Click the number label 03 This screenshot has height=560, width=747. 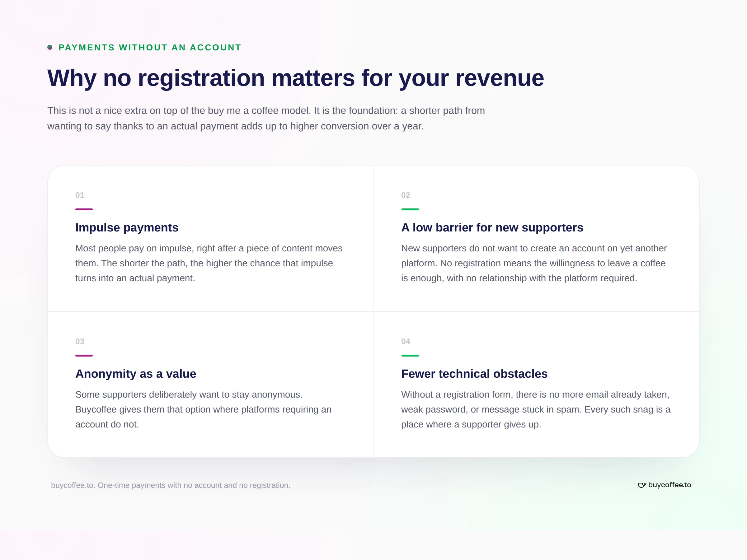pyautogui.click(x=80, y=341)
